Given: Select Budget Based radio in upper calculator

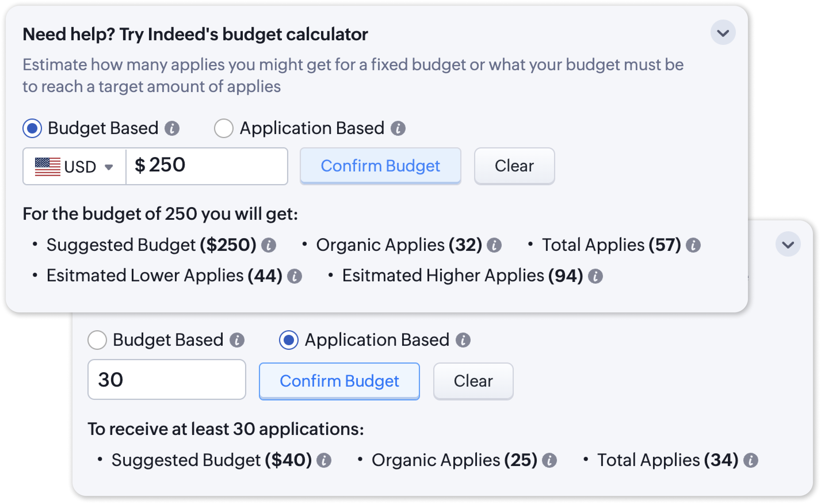Looking at the screenshot, I should click(x=32, y=128).
